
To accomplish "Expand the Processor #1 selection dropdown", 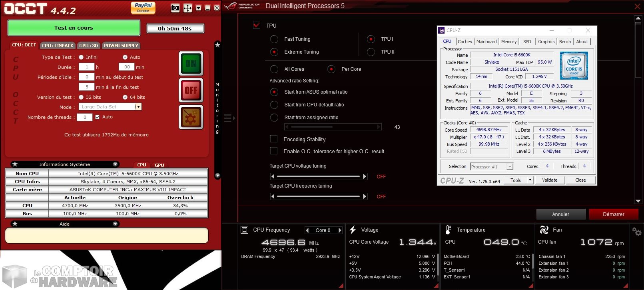I will click(x=510, y=167).
